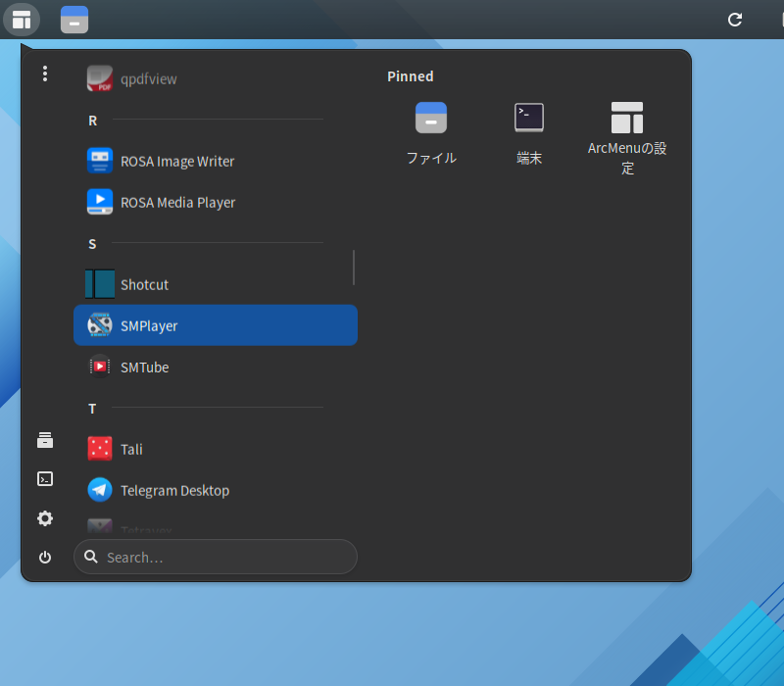Launch Telegram Desktop
This screenshot has height=686, width=784.
pyautogui.click(x=216, y=491)
